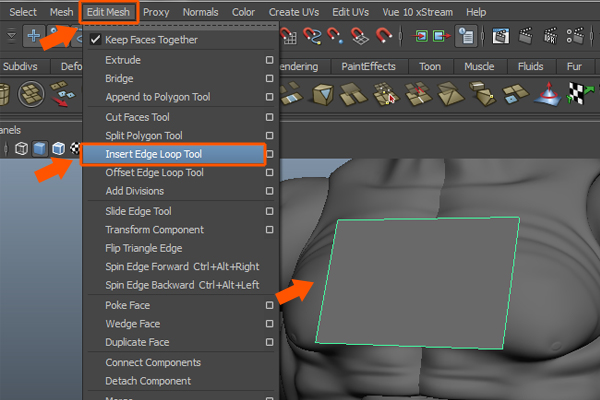Enable the snap to curves magnet icon

[312, 36]
